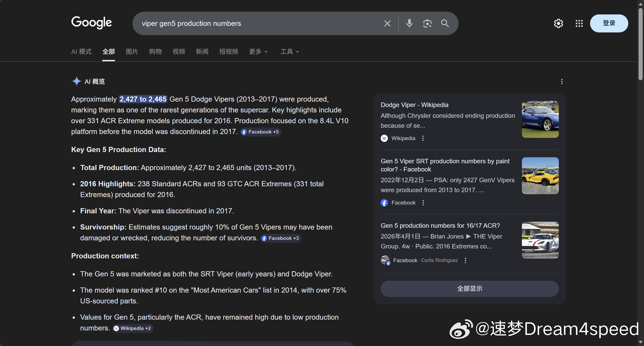Expand the Wikipedia +2 citation chip

(133, 328)
